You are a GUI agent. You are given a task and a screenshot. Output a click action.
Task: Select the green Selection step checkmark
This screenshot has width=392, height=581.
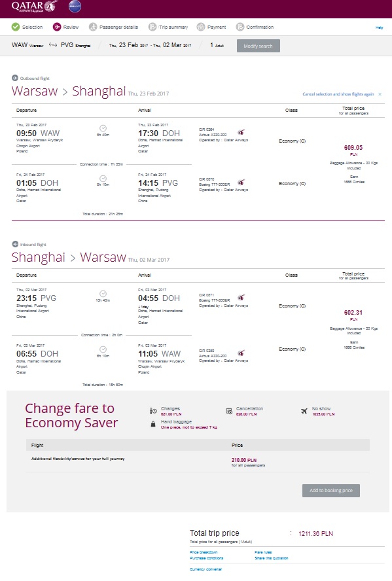click(x=16, y=27)
